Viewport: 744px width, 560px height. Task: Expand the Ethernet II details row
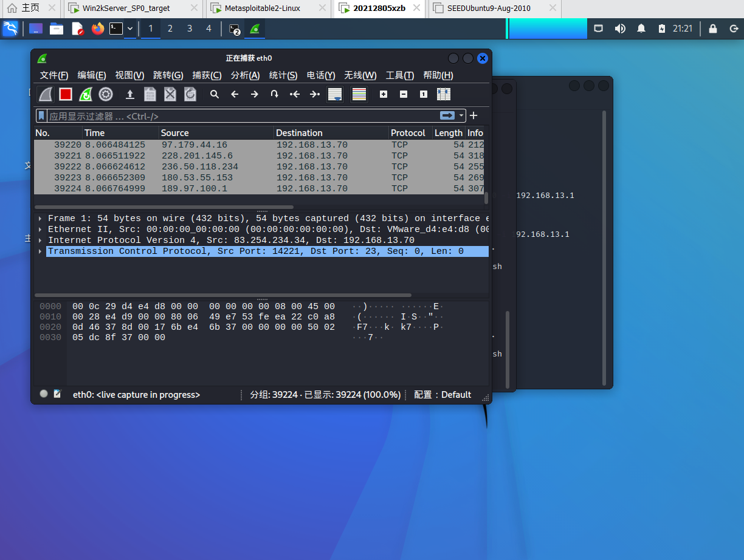pos(41,229)
